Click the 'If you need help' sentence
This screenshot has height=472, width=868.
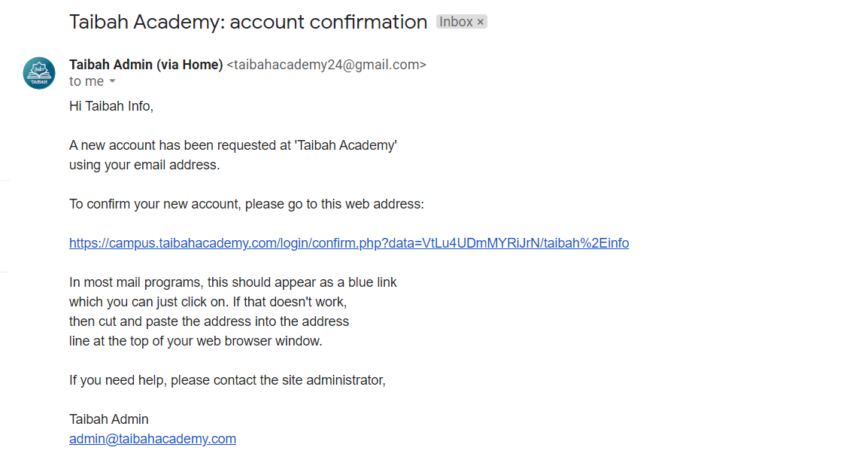227,381
